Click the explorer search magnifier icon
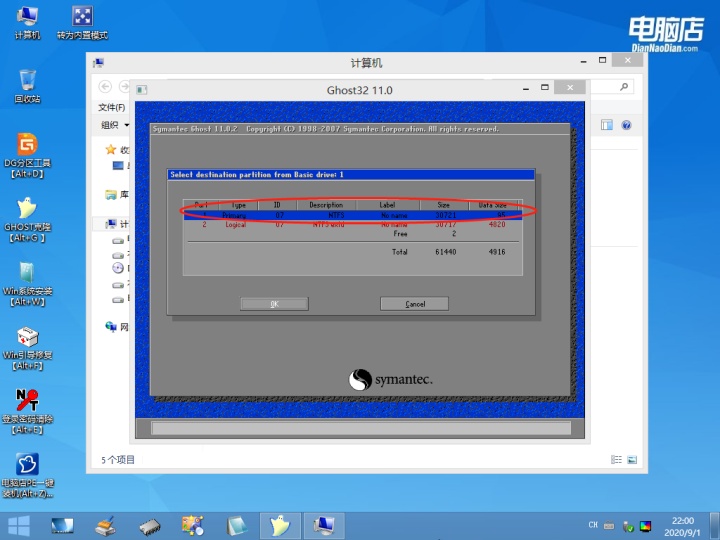 click(x=624, y=86)
